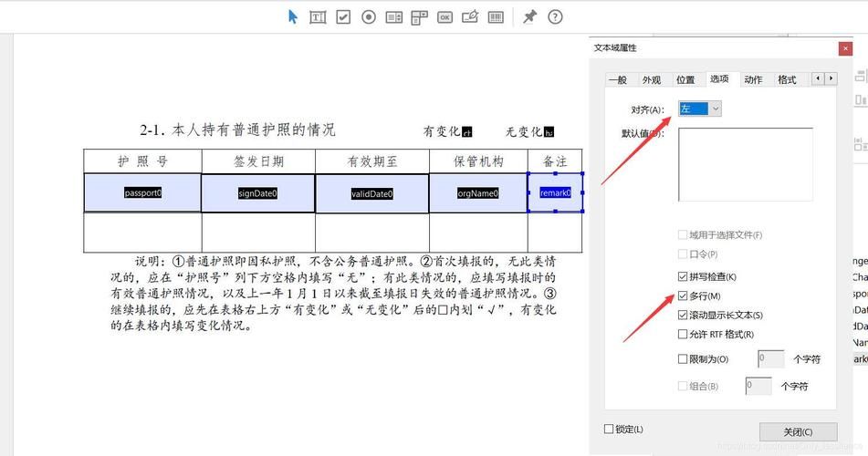Viewport: 868px width, 456px height.
Task: Click the heading 2-1. 本人持有普通护照的情况
Action: [x=237, y=130]
